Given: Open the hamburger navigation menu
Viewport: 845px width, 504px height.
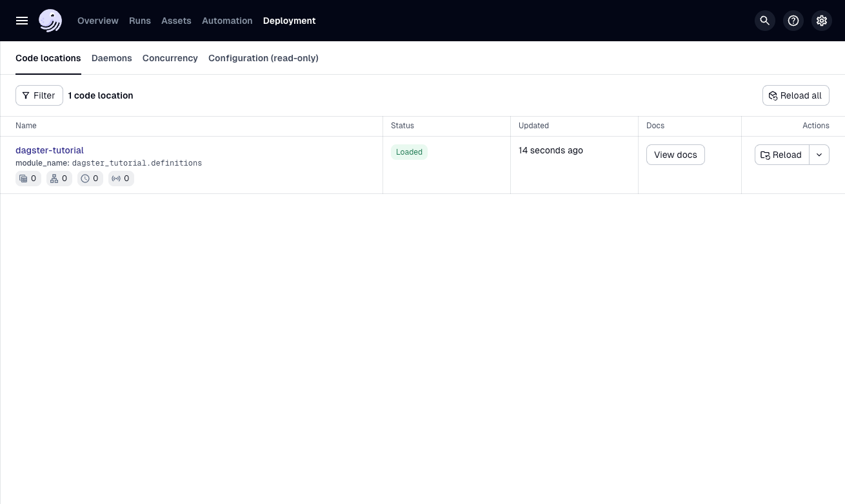Looking at the screenshot, I should click(x=22, y=21).
